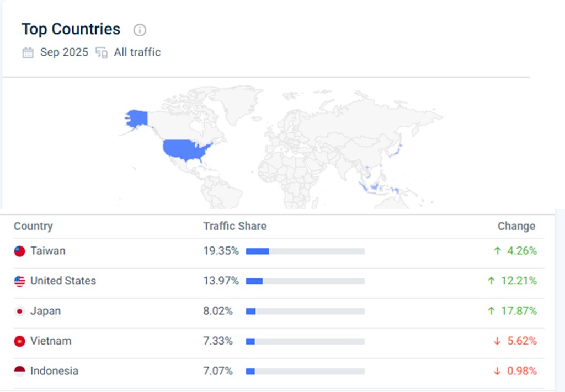Viewport: 565px width, 392px height.
Task: Open the Taiwan country link
Action: click(48, 251)
